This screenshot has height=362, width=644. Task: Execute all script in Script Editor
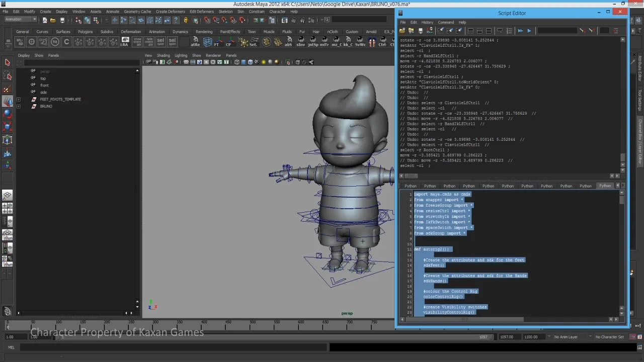(520, 31)
